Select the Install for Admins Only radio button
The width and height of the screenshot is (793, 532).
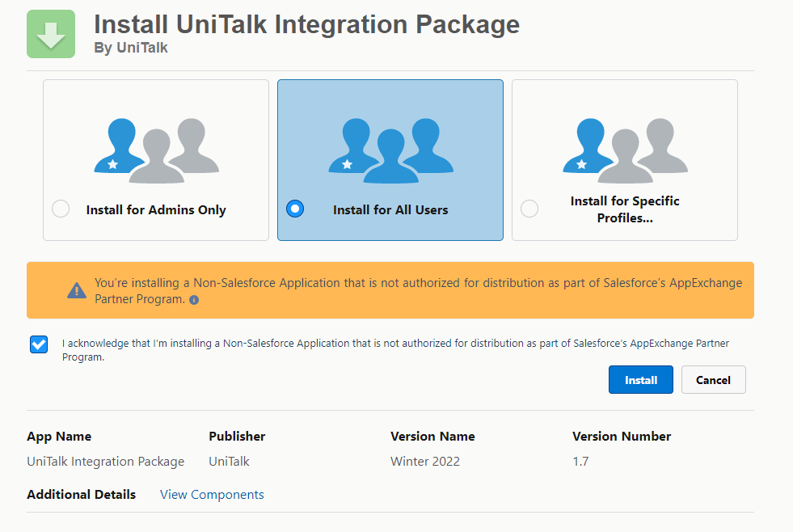pos(61,209)
